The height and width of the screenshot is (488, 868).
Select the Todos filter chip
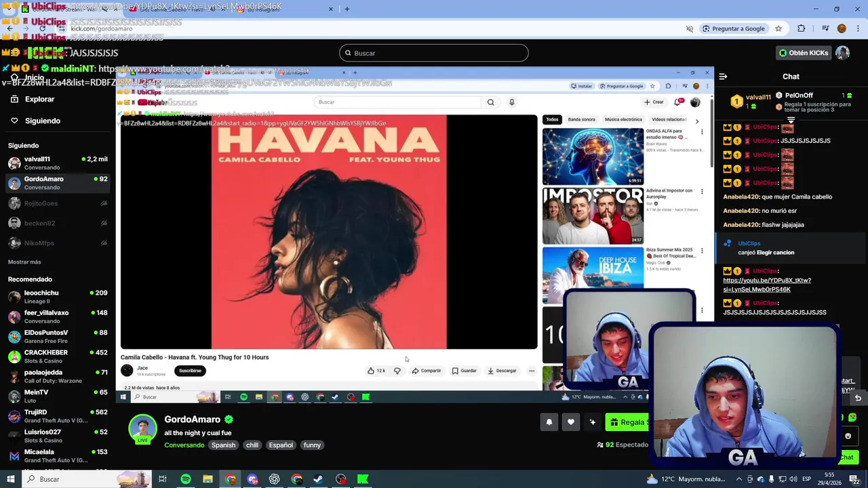552,119
